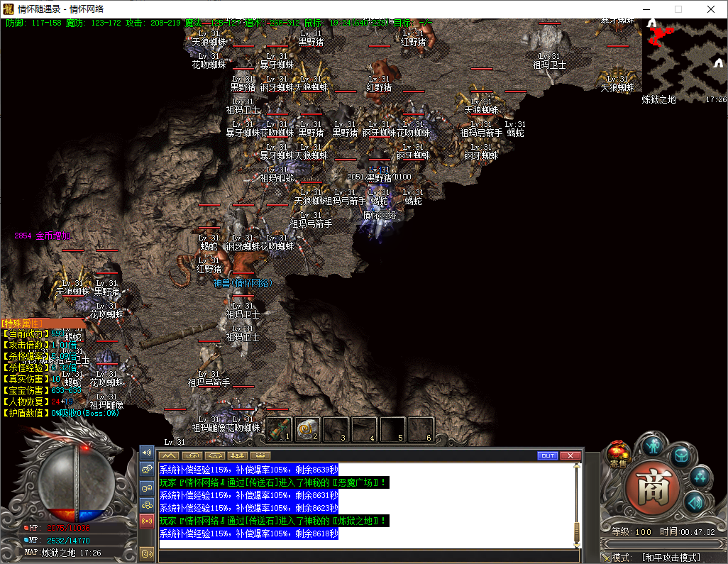The width and height of the screenshot is (728, 564).
Task: Click the game window title bar icon
Action: click(9, 9)
